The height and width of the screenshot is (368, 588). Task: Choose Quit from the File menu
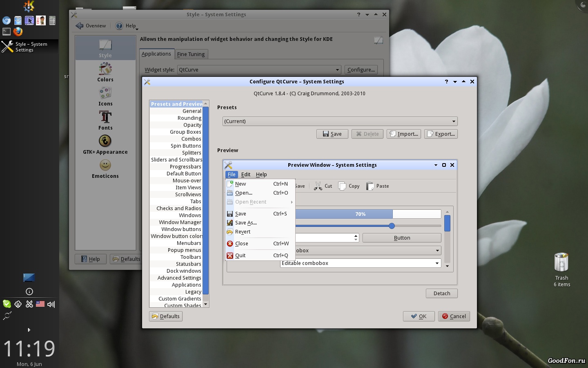260,256
